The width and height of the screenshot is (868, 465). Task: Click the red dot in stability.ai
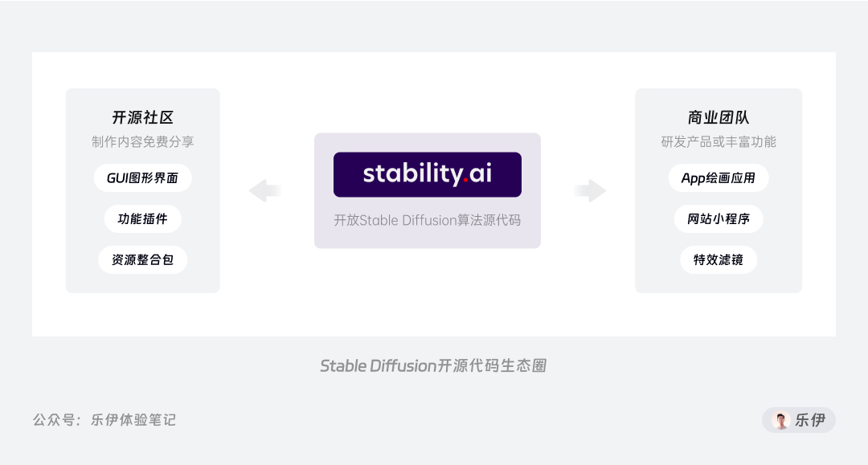[x=465, y=180]
